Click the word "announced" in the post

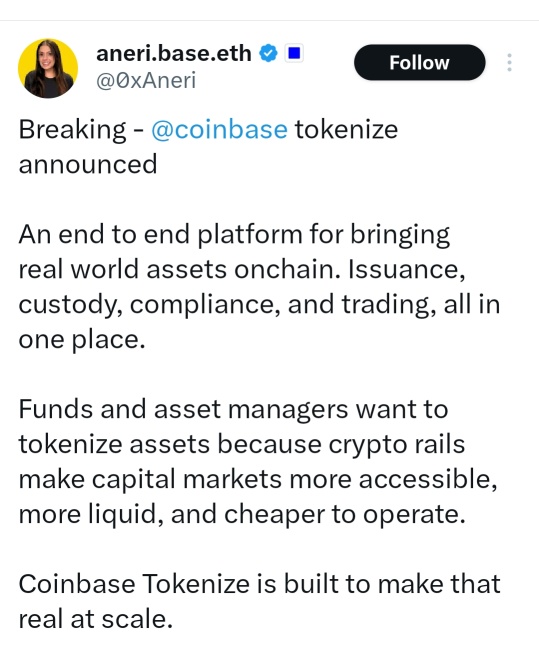pos(88,164)
